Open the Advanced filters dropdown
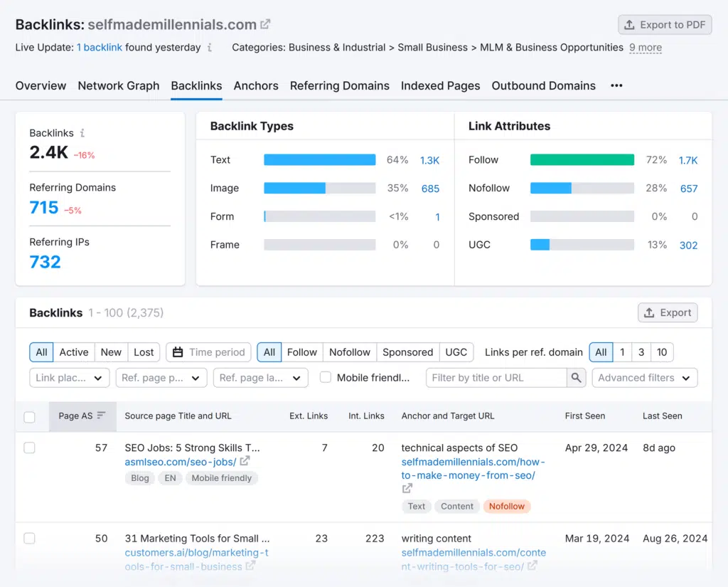Image resolution: width=728 pixels, height=587 pixels. pos(644,378)
